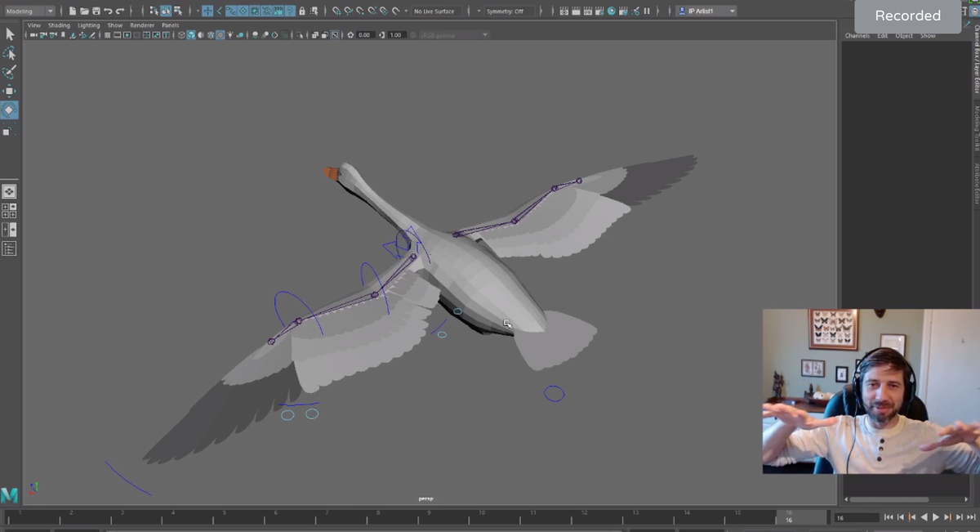The image size is (980, 532).
Task: Redo the last action
Action: coord(120,11)
